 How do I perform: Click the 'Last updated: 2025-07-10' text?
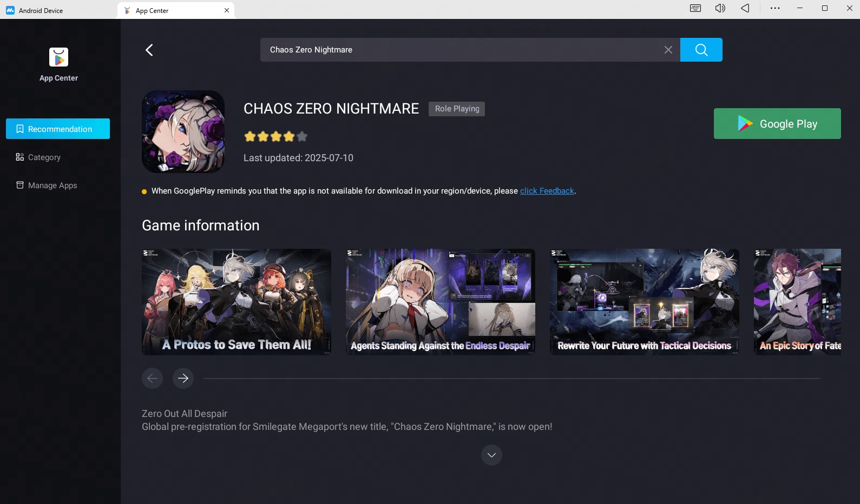[x=298, y=158]
